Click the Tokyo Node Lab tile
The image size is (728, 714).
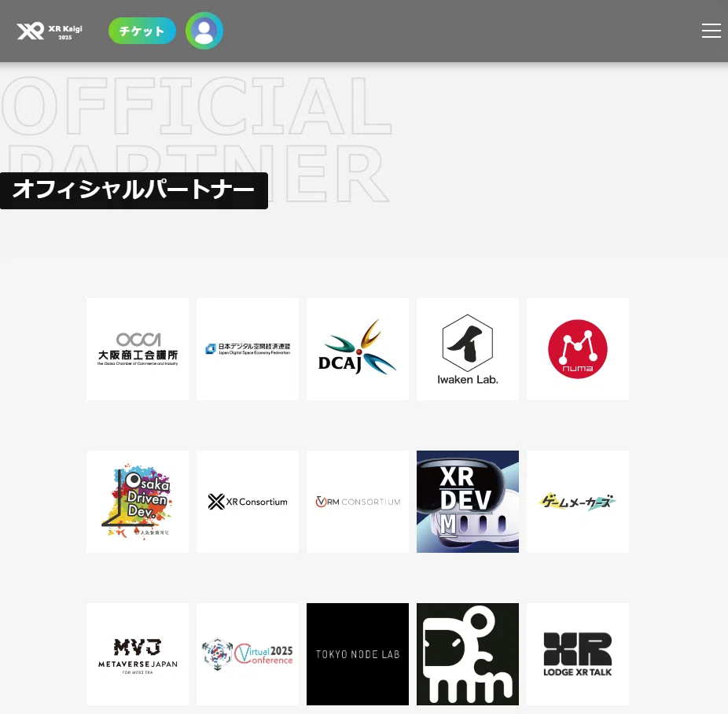[358, 654]
